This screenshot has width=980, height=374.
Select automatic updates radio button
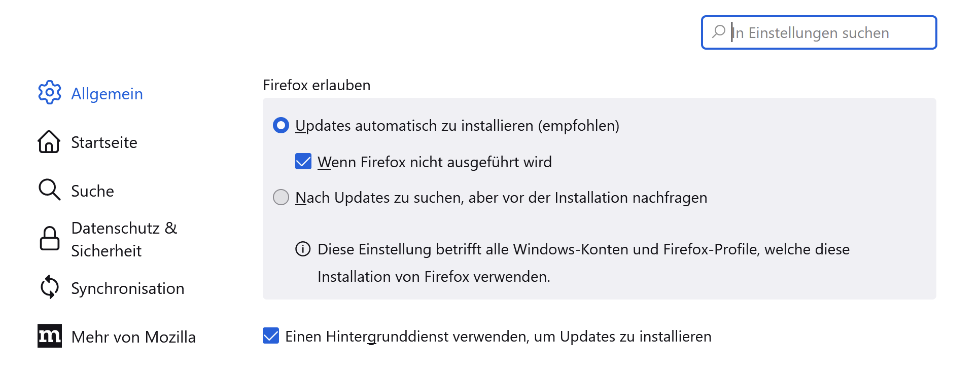tap(281, 125)
